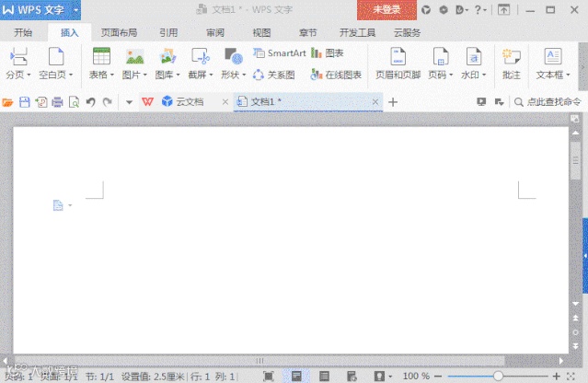Open the 章节 ribbon tab
Screen dimensions: 588x383
click(x=308, y=33)
